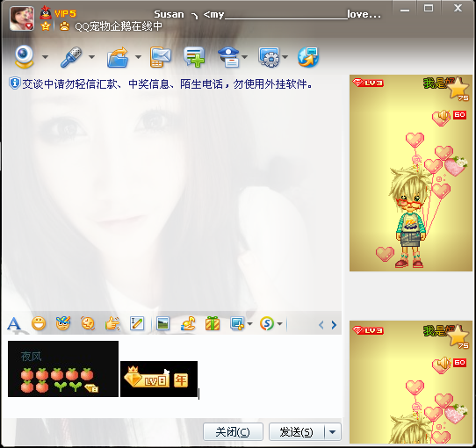The image size is (476, 448).
Task: Click the gold star icon under penguin
Action: pos(46,26)
